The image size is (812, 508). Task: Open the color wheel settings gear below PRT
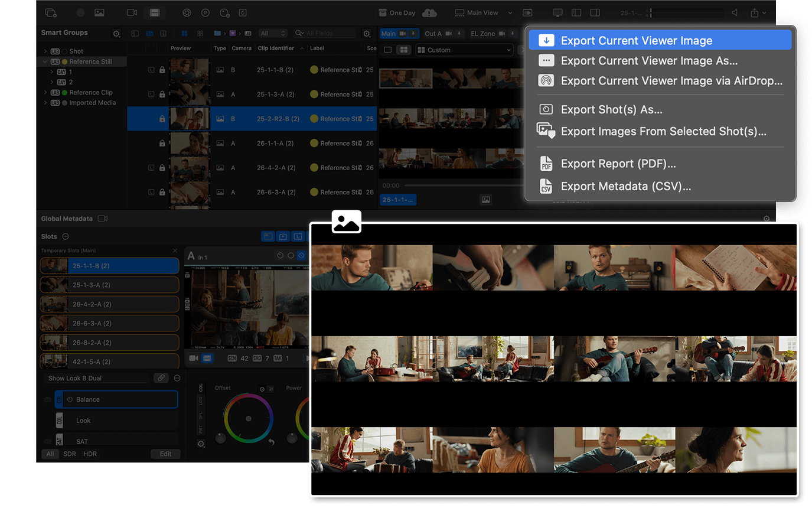click(x=201, y=444)
